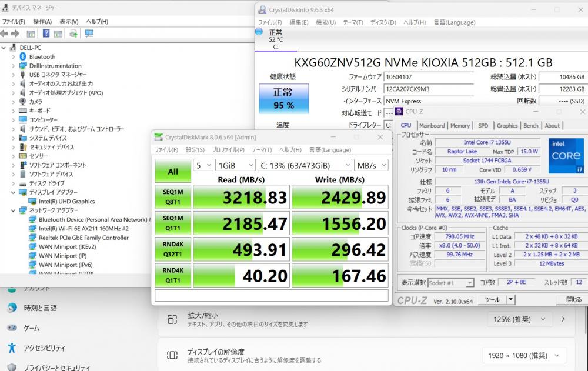Collapse the DELL-PC root node
588x371 pixels.
coord(4,48)
